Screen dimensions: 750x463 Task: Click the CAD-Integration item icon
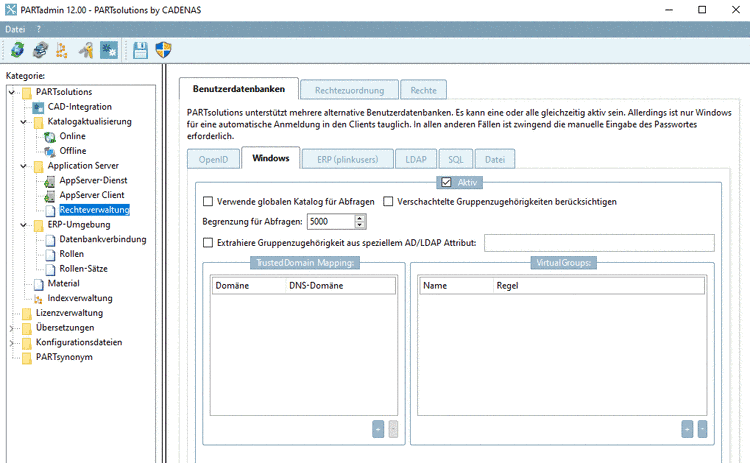pos(38,107)
